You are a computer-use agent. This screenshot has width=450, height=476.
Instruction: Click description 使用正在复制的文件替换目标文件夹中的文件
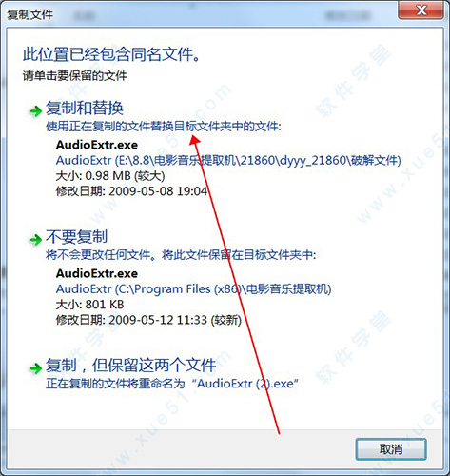(x=163, y=127)
